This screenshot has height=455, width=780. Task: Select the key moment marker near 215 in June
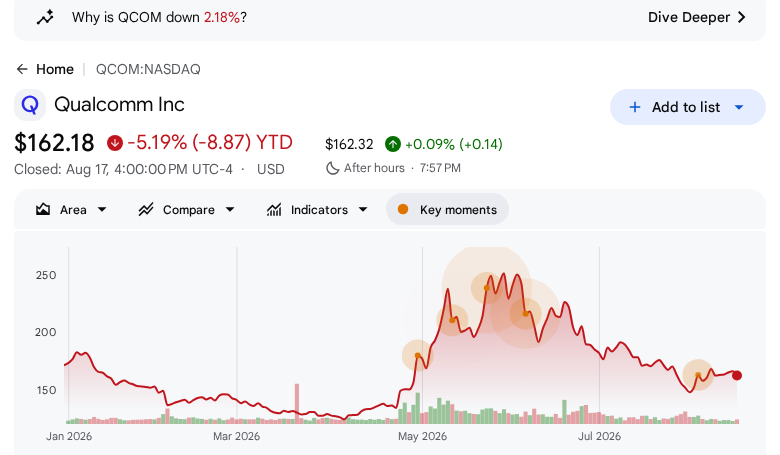525,314
